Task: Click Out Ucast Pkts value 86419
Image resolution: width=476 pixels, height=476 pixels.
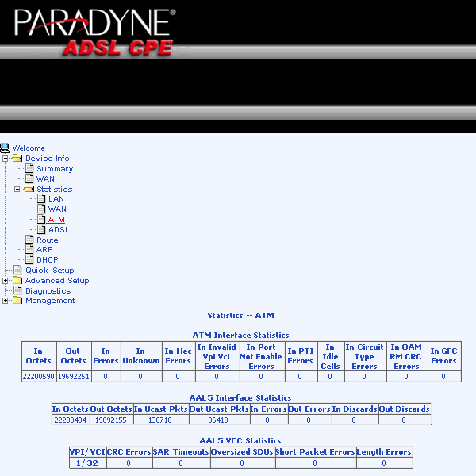Action: click(x=218, y=420)
